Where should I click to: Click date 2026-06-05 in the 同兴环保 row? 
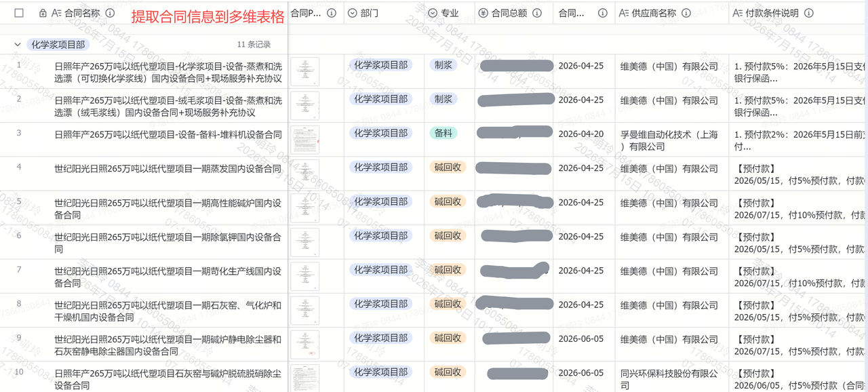(580, 373)
